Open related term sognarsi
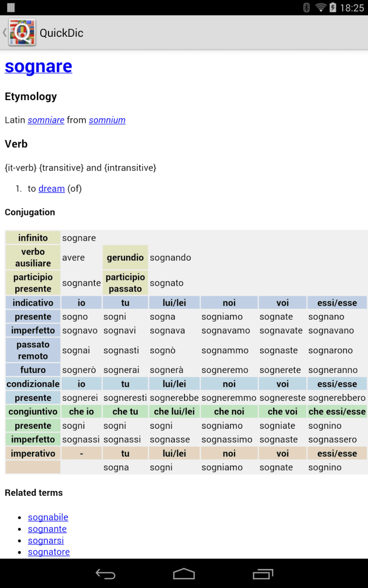The height and width of the screenshot is (588, 368). click(46, 540)
